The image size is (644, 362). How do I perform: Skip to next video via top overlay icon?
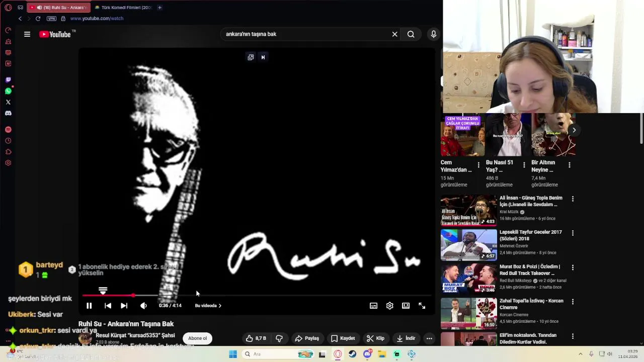(x=263, y=57)
